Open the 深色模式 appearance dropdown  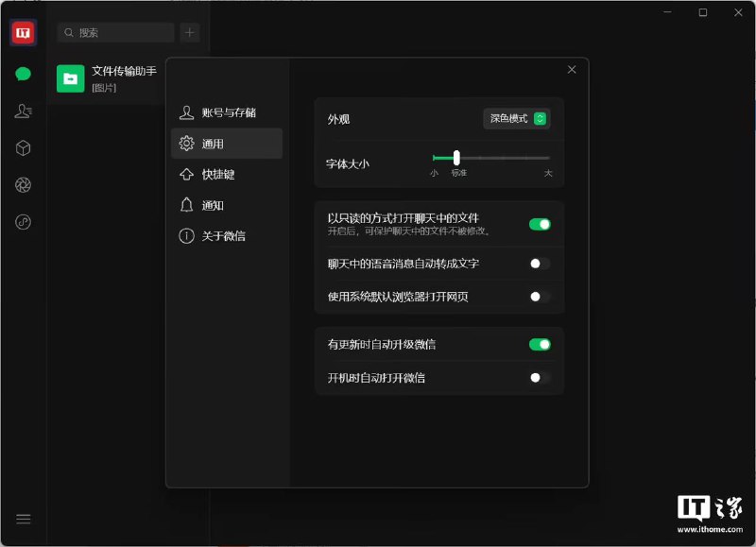(514, 119)
